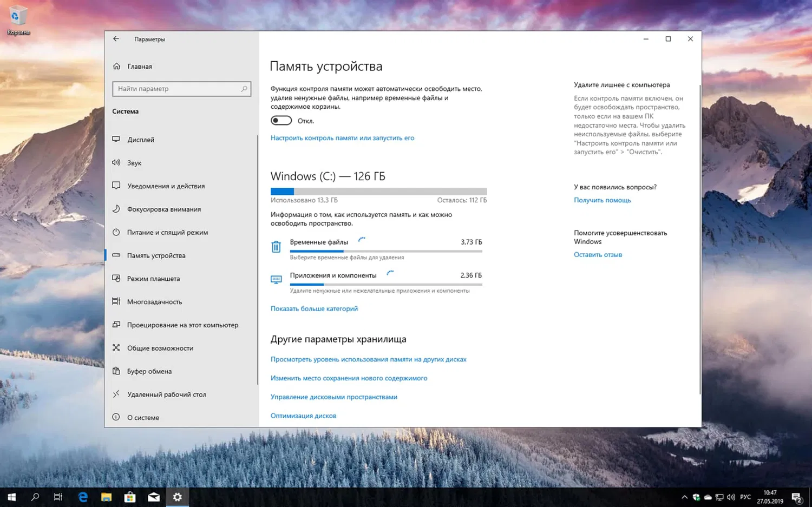Launch Microsoft Edge from the taskbar

82,496
